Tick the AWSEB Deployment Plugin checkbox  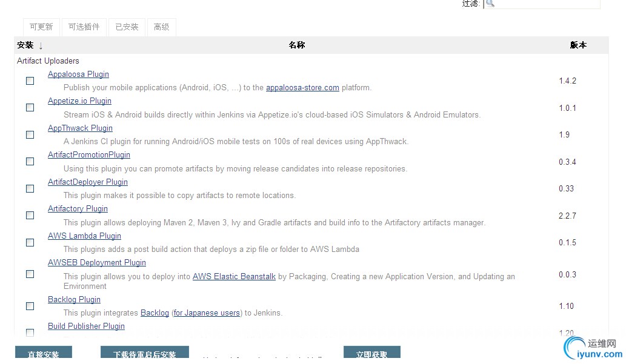pyautogui.click(x=30, y=274)
